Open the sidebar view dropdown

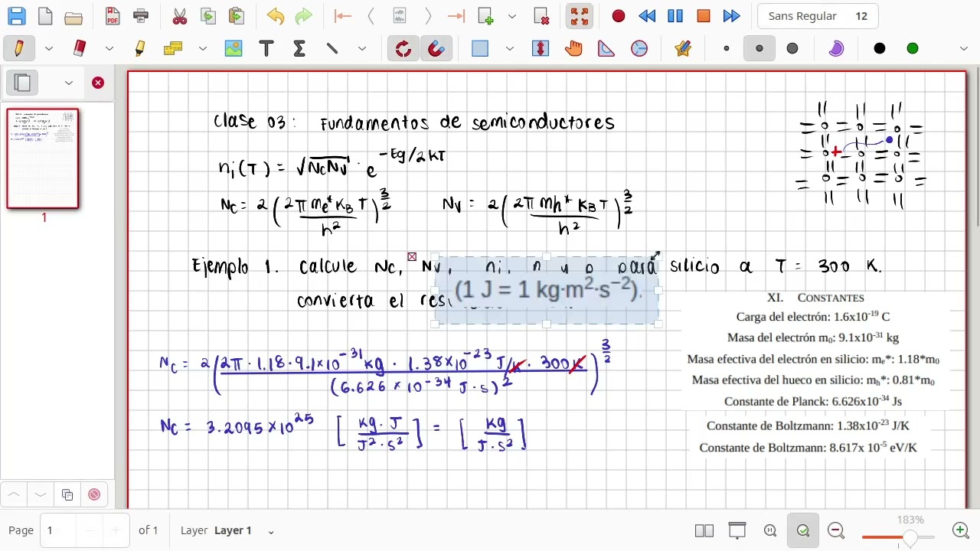(69, 83)
